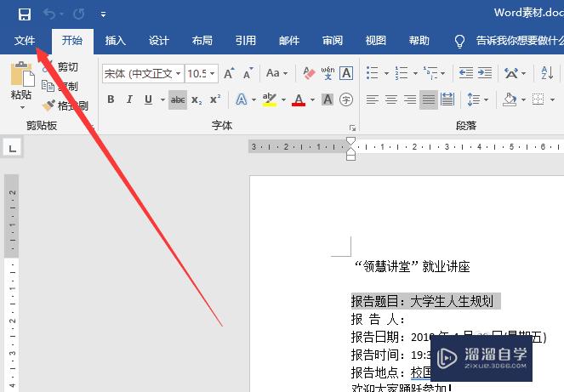564x392 pixels.
Task: Align paragraph text left
Action: [373, 99]
